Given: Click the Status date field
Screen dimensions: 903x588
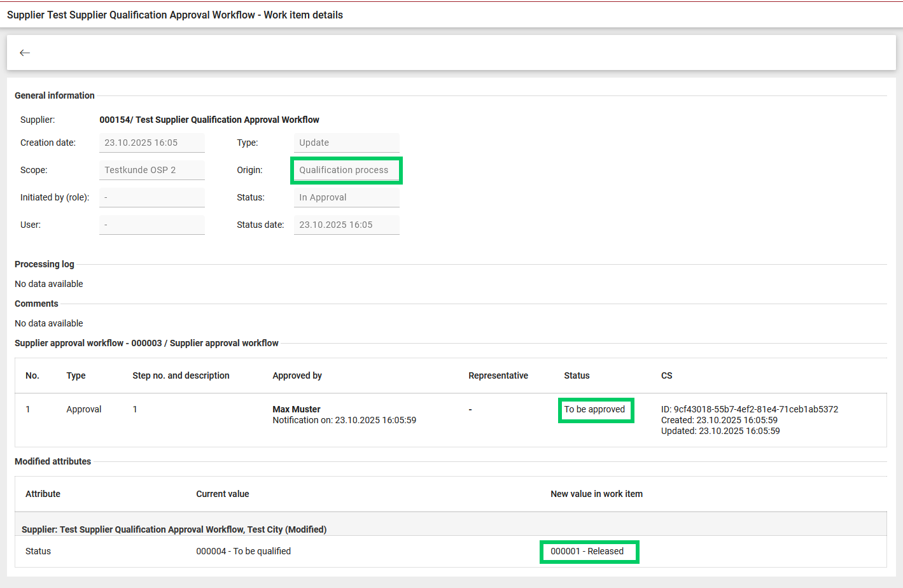Looking at the screenshot, I should [x=346, y=225].
